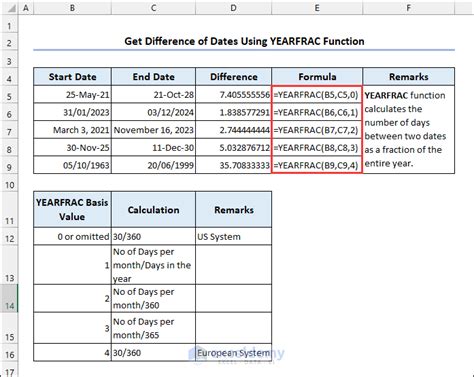Image resolution: width=474 pixels, height=377 pixels.
Task: Select the '30/360' cell in row 16
Action: (x=153, y=353)
